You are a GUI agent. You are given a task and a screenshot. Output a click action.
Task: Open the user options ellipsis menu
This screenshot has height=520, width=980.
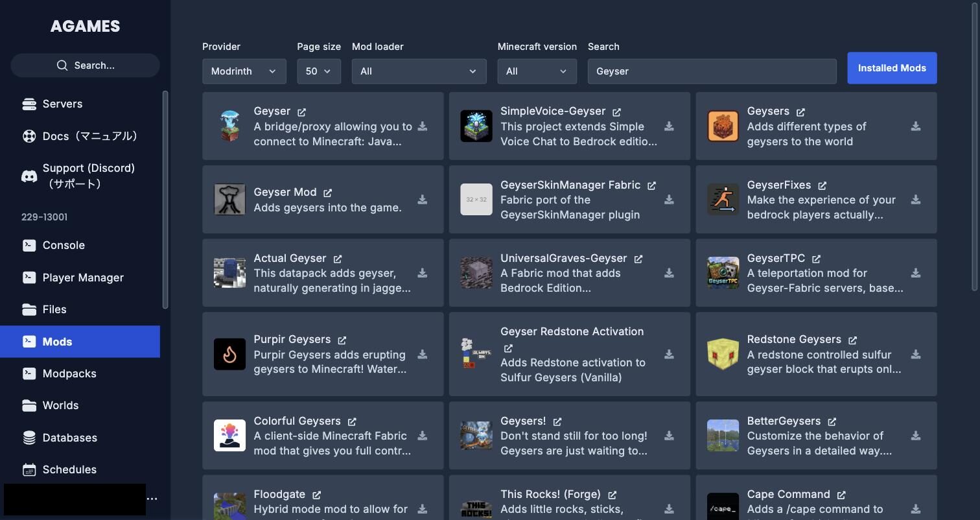pos(152,499)
